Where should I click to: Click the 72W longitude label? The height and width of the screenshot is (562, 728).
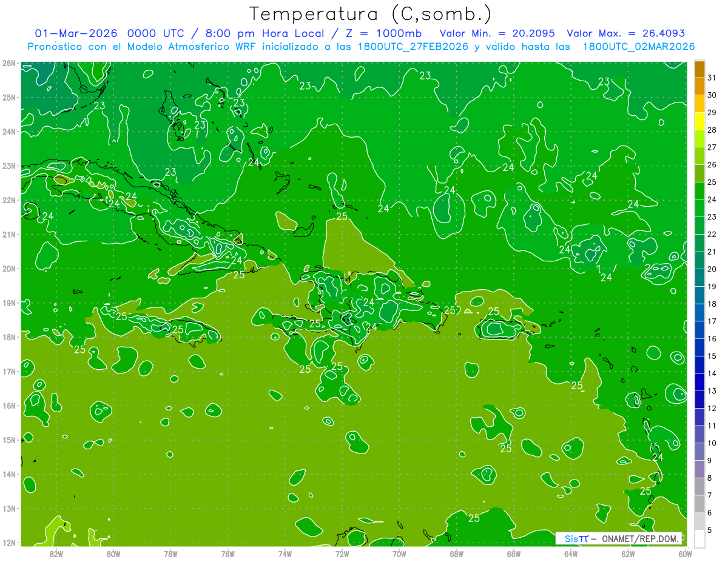[x=342, y=554]
